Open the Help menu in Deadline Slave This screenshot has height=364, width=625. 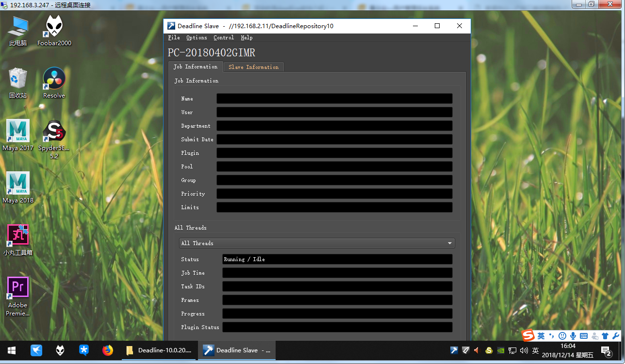pyautogui.click(x=247, y=37)
